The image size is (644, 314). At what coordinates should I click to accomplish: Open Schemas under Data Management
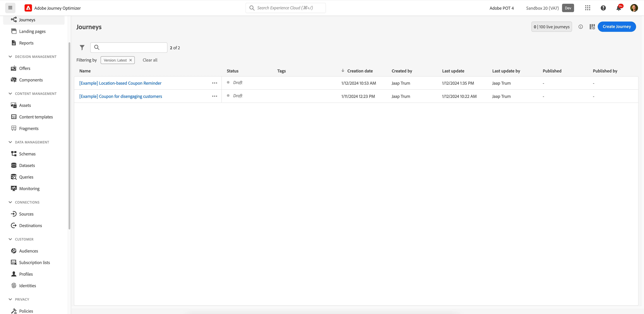click(27, 154)
